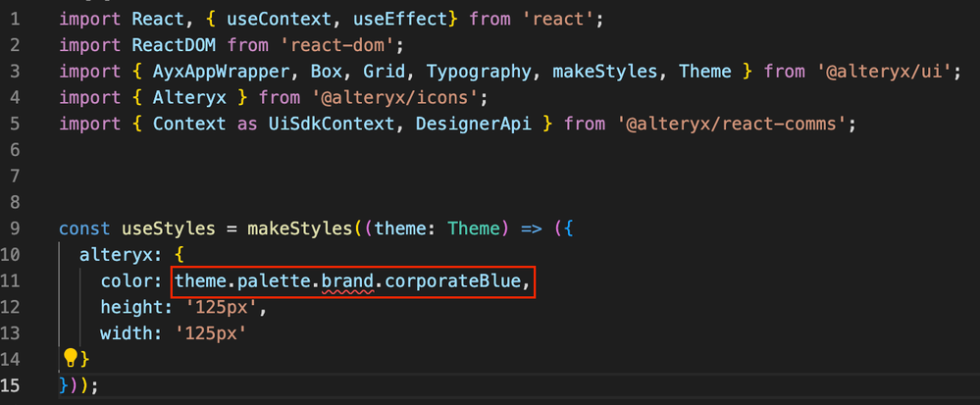Click 'ReactDOM' identifier on line 2

tap(174, 46)
